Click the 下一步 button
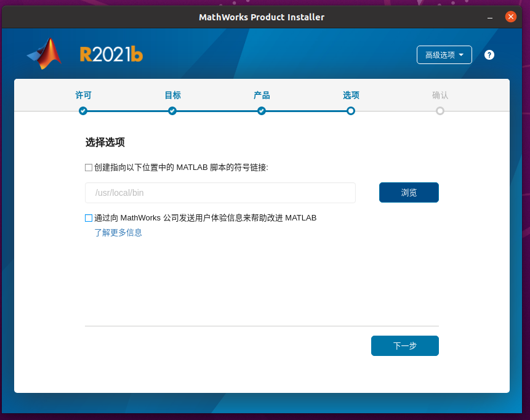 tap(405, 345)
